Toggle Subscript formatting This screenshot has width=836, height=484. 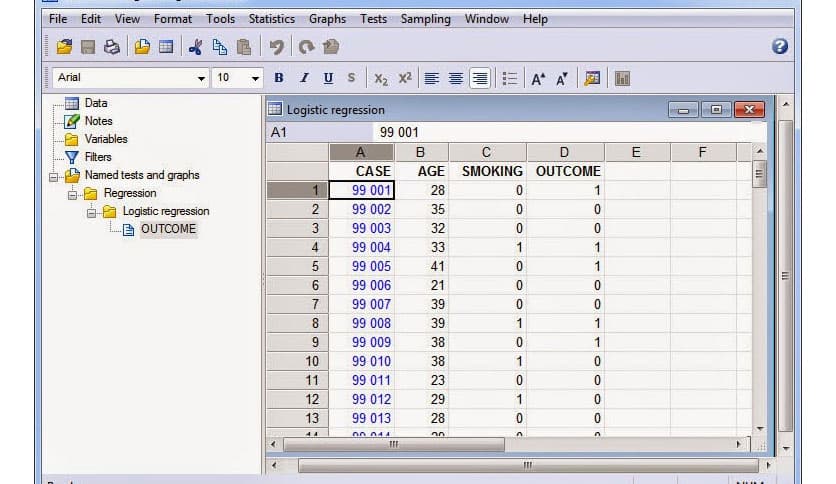pyautogui.click(x=381, y=79)
